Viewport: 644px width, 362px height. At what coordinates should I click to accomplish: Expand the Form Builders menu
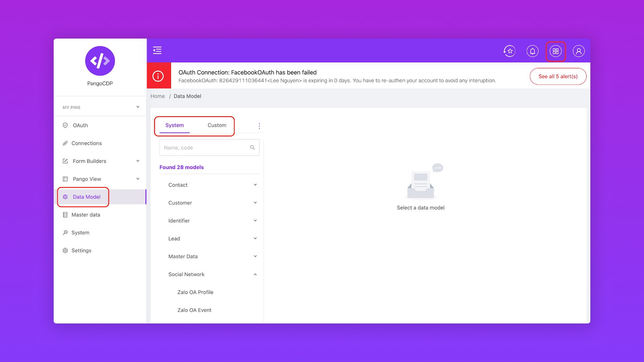138,161
